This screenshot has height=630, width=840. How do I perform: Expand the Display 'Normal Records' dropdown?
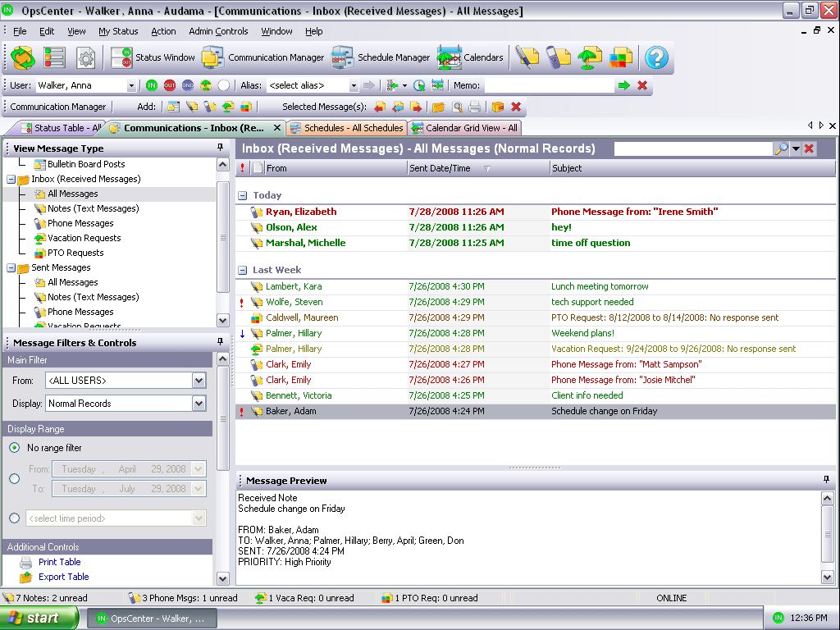[x=199, y=404]
